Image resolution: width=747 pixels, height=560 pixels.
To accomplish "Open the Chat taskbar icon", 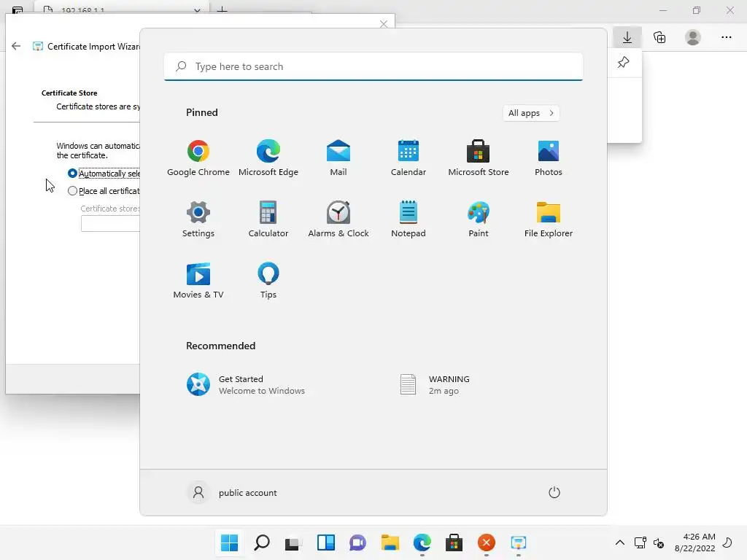I will pyautogui.click(x=357, y=542).
